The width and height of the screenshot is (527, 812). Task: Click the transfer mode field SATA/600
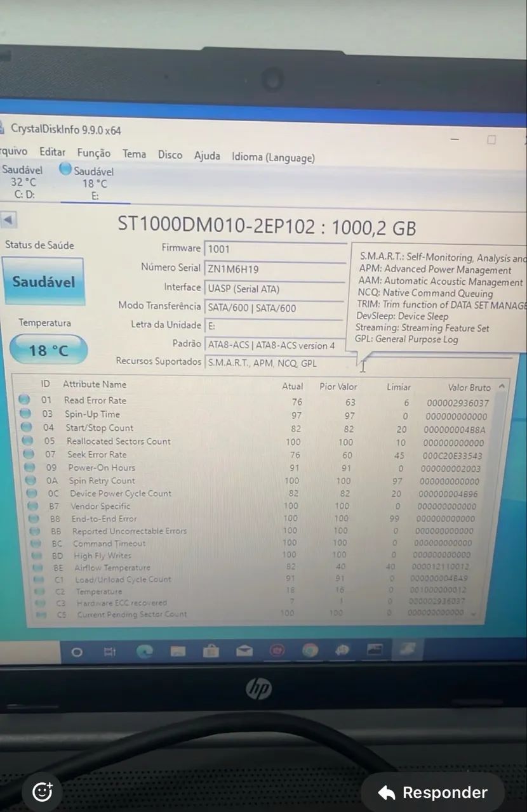point(275,308)
